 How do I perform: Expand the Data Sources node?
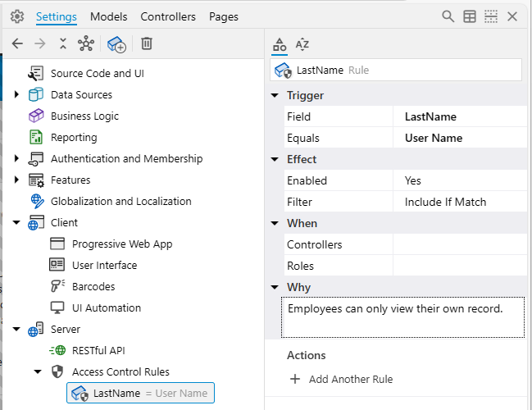coord(16,94)
